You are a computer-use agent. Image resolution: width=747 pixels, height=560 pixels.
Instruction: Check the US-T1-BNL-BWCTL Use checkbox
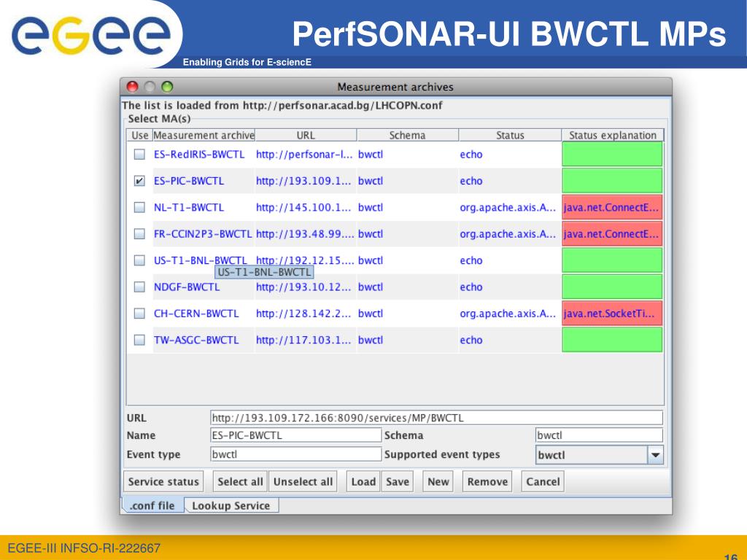(139, 260)
